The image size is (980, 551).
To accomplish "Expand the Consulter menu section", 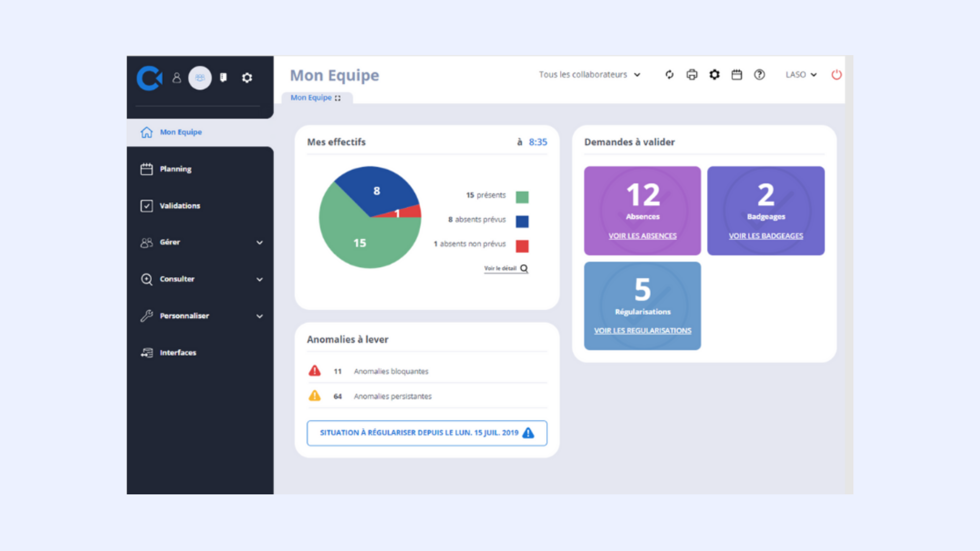I will point(177,279).
